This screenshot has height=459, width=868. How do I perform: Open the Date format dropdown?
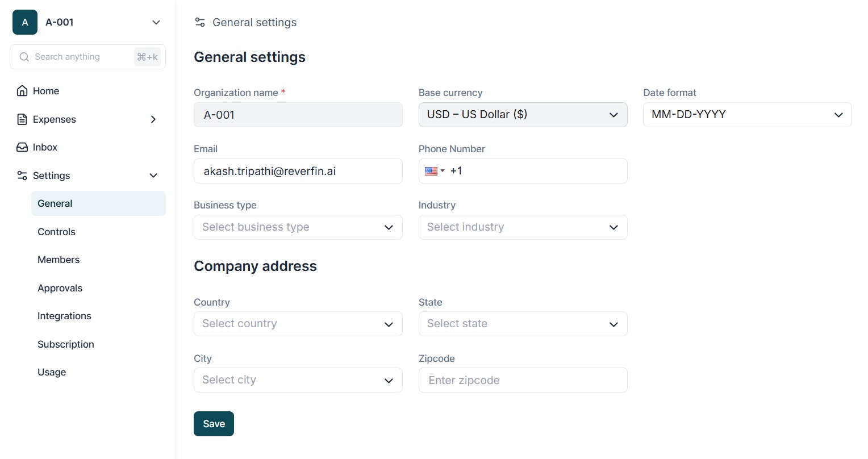747,115
